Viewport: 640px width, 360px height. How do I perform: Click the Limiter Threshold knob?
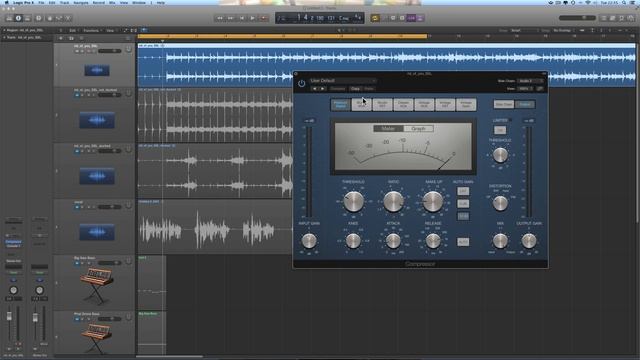[x=500, y=155]
